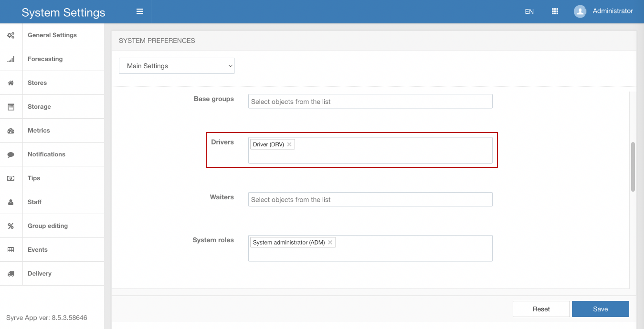644x329 pixels.
Task: Click the hamburger menu icon
Action: click(x=140, y=11)
